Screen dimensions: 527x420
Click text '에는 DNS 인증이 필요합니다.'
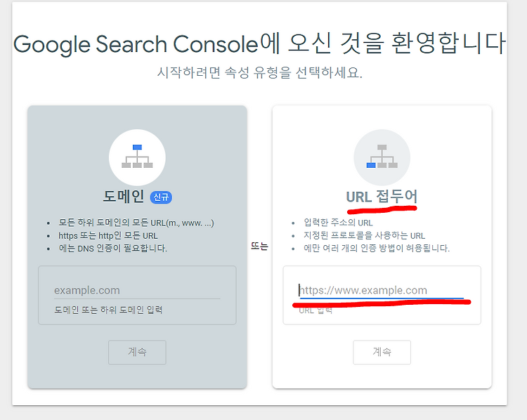point(112,249)
